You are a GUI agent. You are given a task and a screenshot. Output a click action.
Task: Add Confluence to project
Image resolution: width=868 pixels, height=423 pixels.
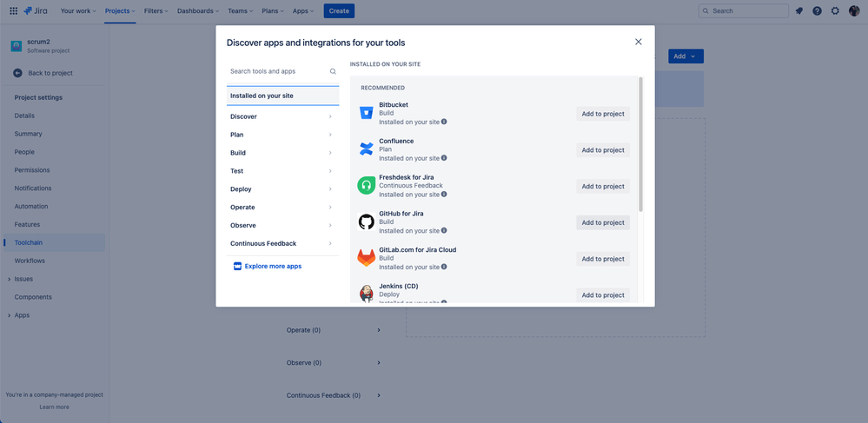(603, 150)
